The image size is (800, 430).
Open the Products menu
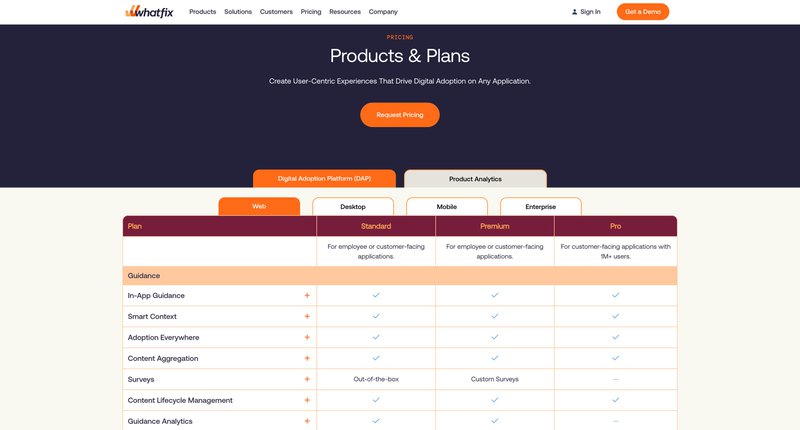(x=203, y=12)
